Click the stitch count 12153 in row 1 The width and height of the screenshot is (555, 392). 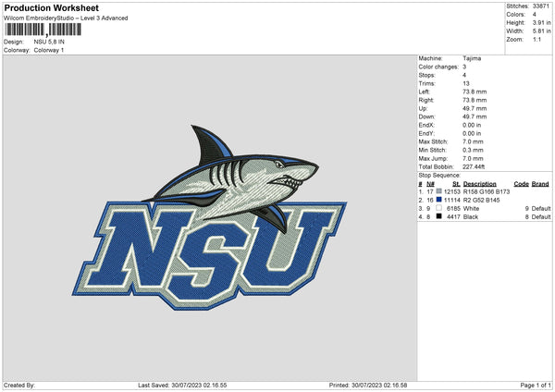(x=452, y=191)
